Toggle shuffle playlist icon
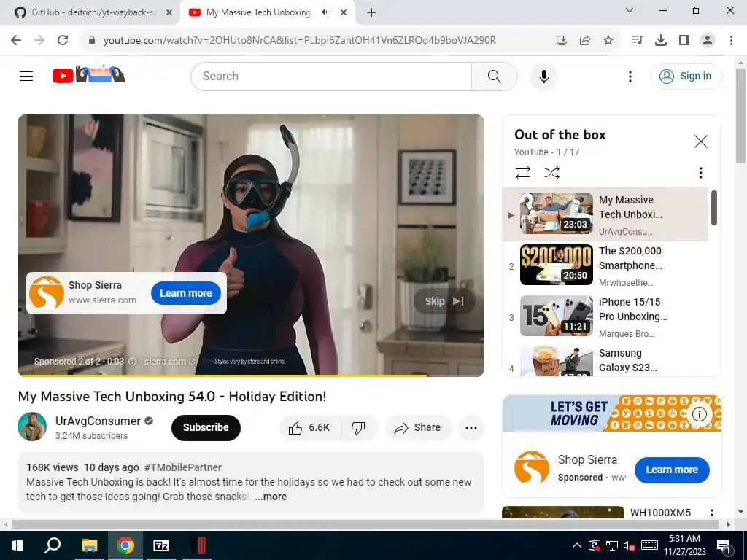Screen dimensions: 747x560 (x=551, y=172)
